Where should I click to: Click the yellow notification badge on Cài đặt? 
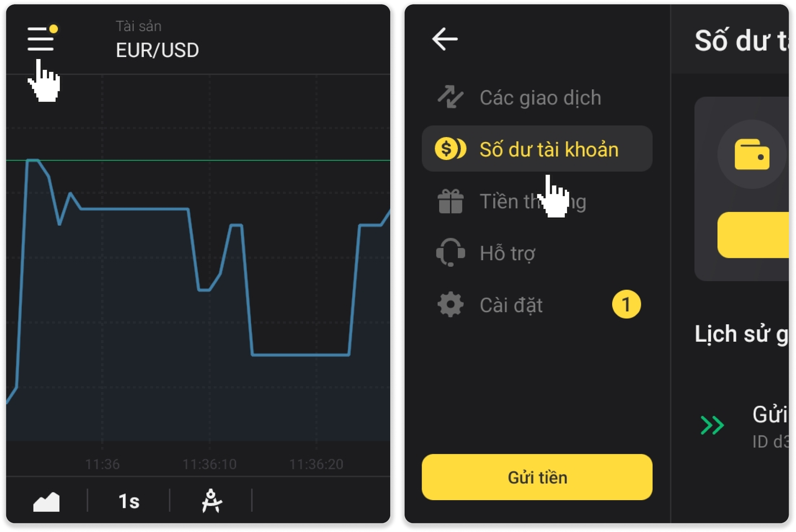[626, 304]
